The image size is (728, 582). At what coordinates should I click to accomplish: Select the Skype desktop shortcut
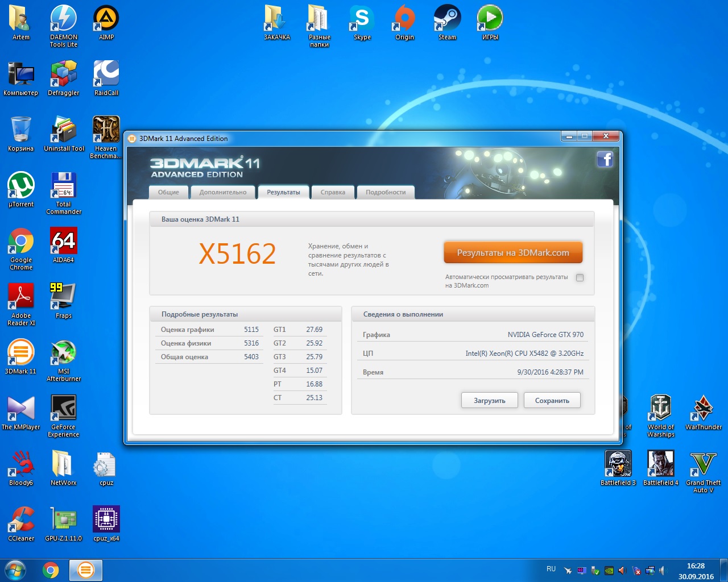tap(362, 22)
